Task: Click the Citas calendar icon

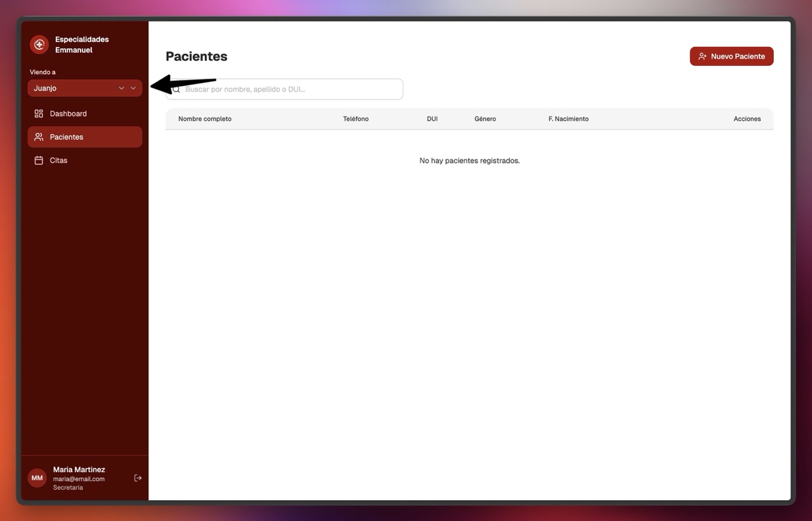Action: [39, 160]
